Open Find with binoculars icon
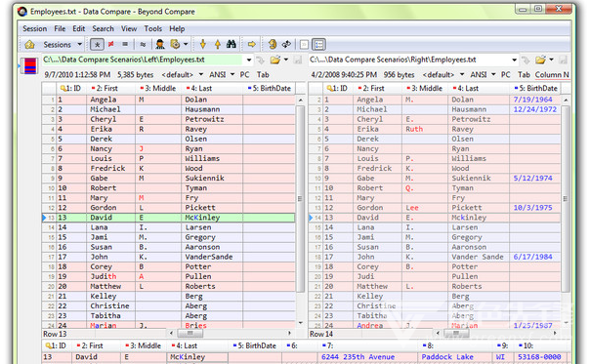The width and height of the screenshot is (590, 364). [232, 44]
